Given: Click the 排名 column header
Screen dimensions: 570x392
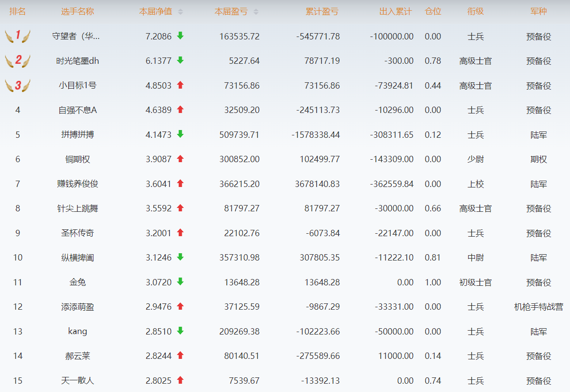Looking at the screenshot, I should [18, 12].
